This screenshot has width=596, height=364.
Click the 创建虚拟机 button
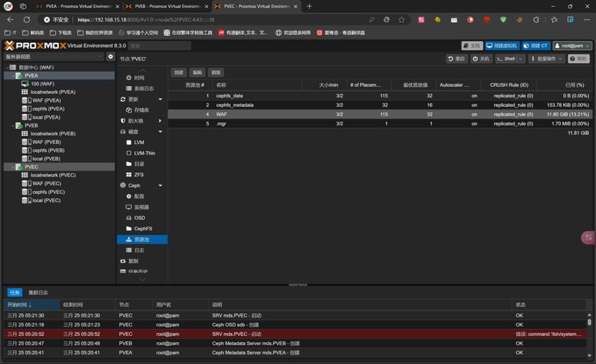coord(502,45)
